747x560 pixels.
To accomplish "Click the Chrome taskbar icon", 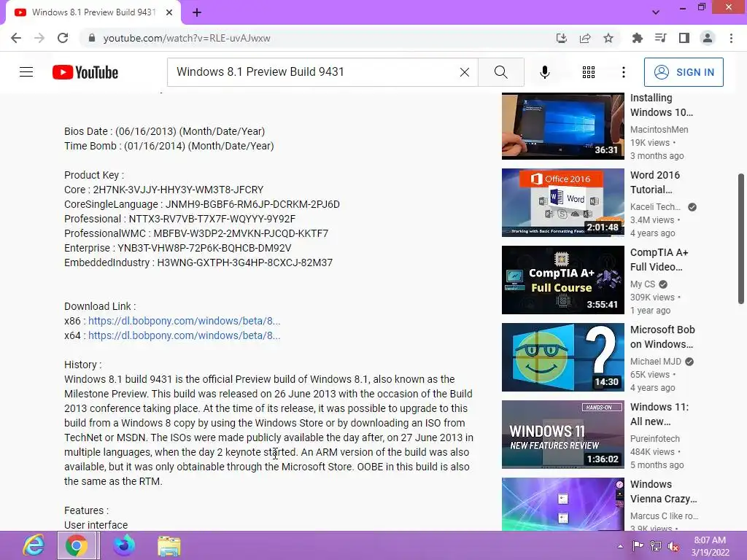I will (x=77, y=545).
